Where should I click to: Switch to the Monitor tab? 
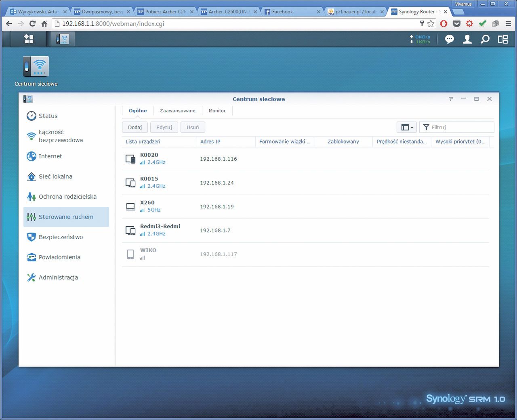217,111
